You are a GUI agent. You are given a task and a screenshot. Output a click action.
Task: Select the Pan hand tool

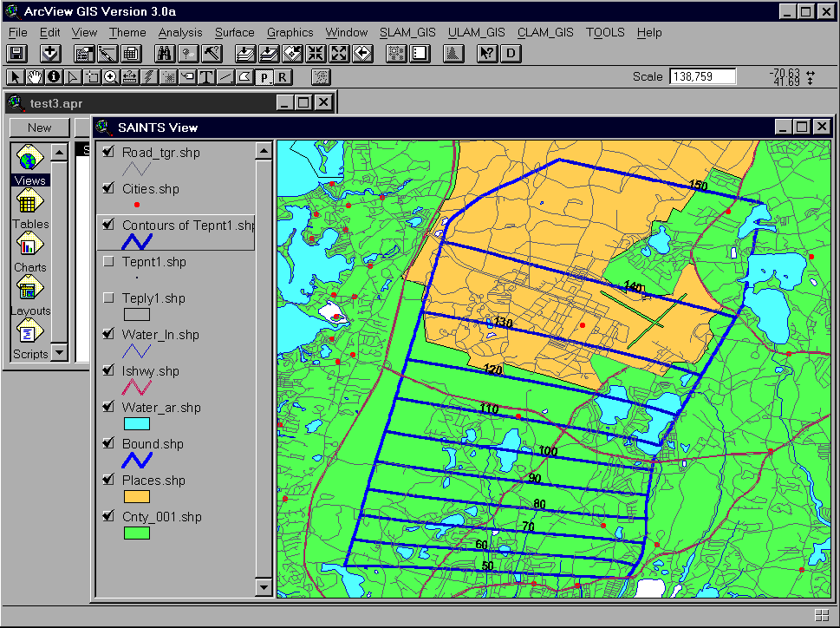pos(35,77)
